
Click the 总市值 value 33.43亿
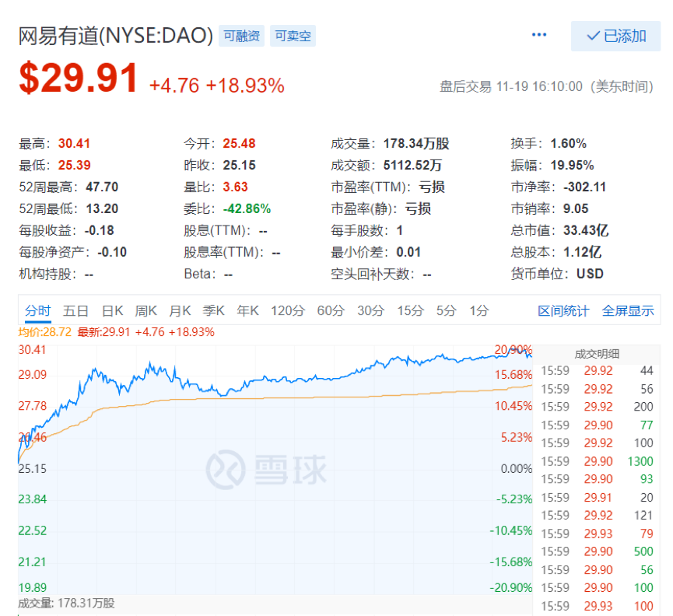(586, 231)
